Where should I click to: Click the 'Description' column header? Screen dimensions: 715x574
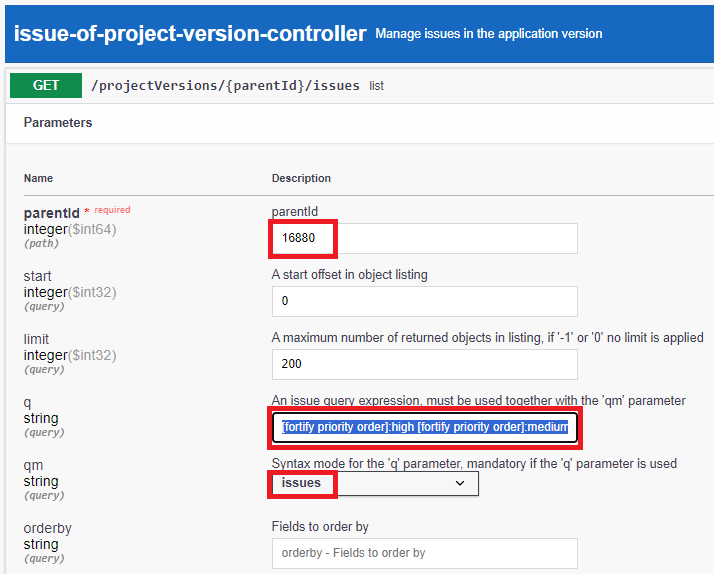(x=301, y=178)
